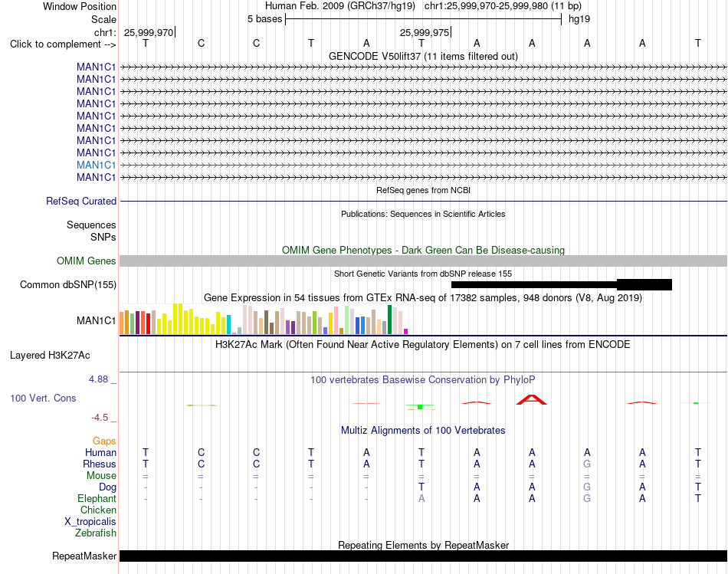Click the 'Sequences' track label
This screenshot has height=574, width=728.
91,225
